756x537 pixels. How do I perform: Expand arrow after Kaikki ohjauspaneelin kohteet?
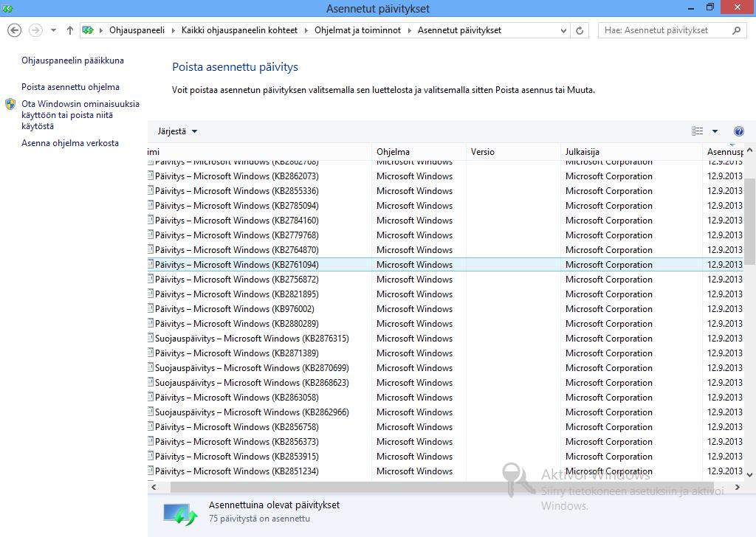[306, 30]
